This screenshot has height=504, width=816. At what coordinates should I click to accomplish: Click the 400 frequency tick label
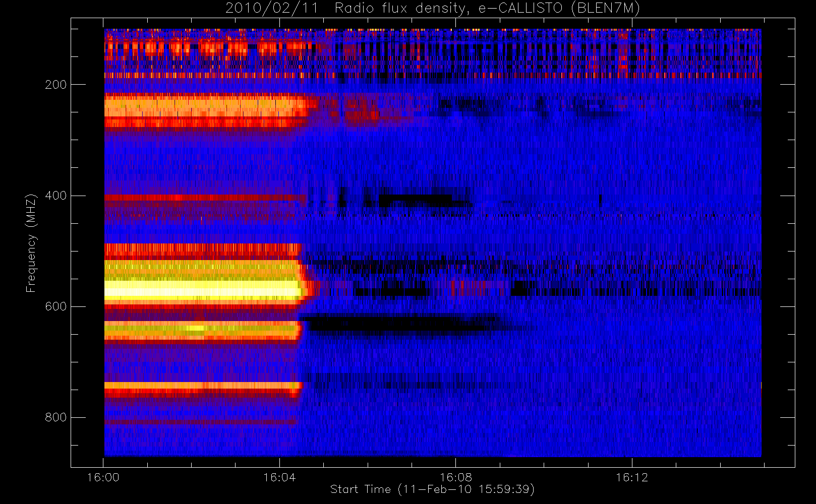(x=56, y=196)
